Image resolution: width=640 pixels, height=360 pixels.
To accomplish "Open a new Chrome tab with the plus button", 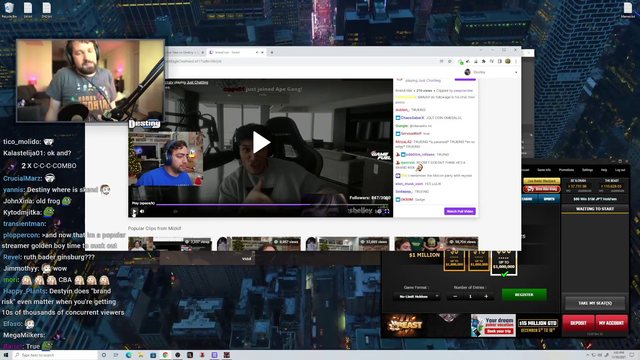I will coord(272,52).
